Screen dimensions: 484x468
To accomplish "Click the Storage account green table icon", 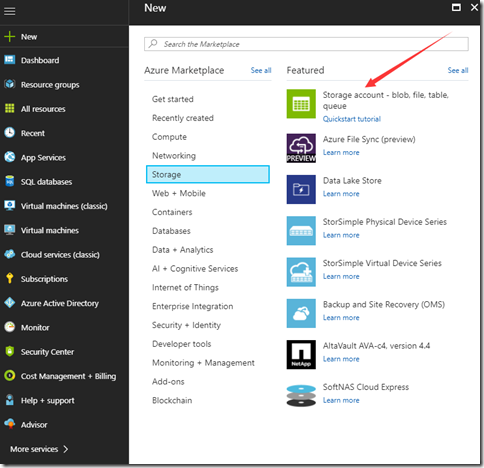I will 301,104.
